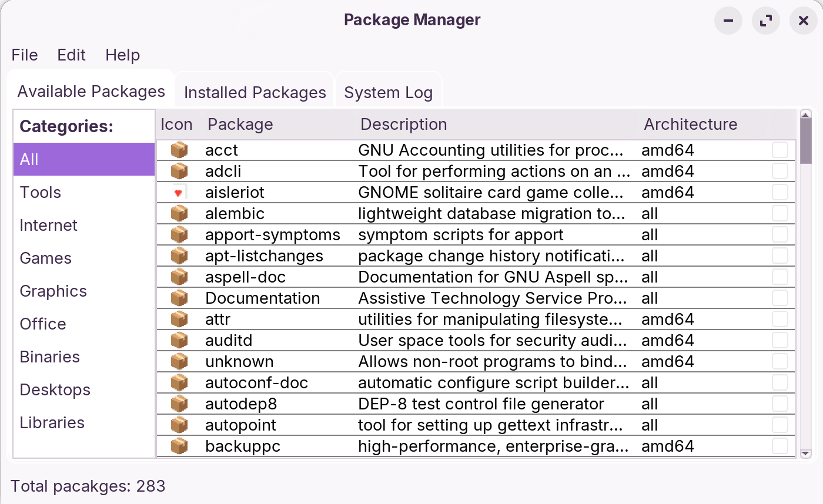Viewport: 823px width, 504px height.
Task: Click the backuppc package icon
Action: [x=178, y=446]
